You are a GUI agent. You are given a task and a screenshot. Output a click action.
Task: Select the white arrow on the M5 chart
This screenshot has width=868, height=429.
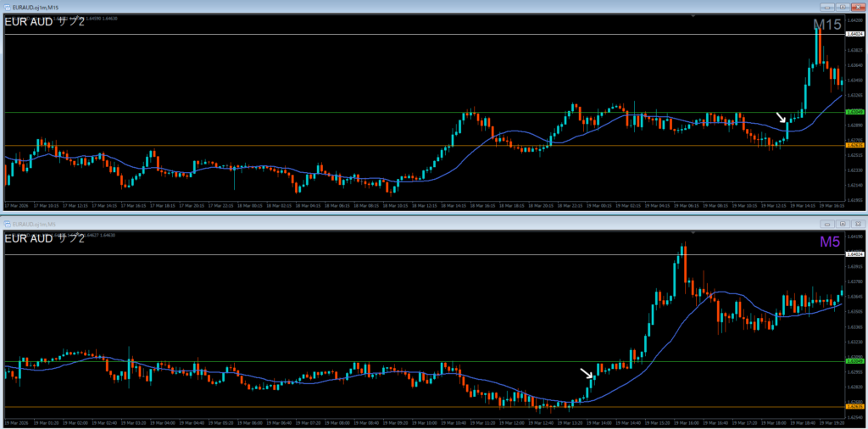[x=586, y=373]
